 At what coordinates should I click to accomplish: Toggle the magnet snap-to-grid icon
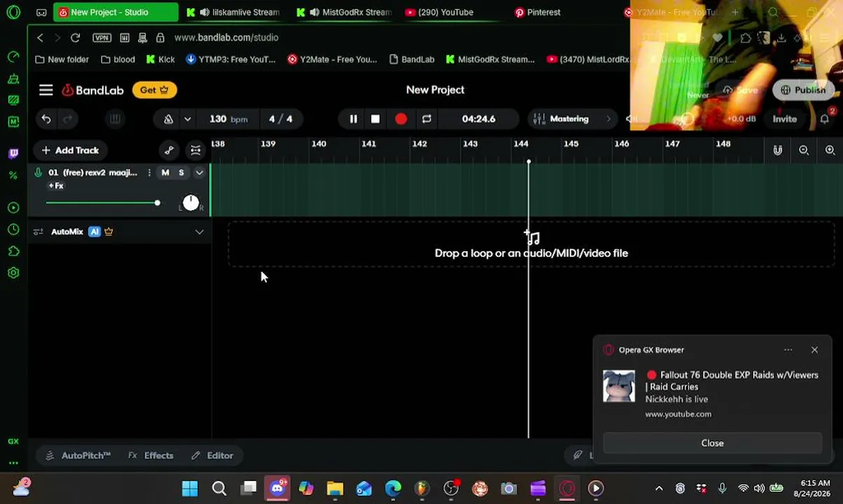777,150
